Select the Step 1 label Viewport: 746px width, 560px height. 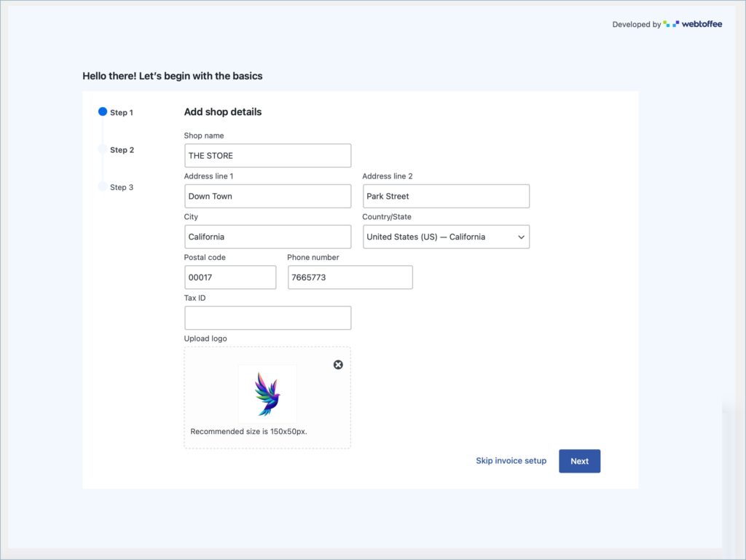coord(122,113)
